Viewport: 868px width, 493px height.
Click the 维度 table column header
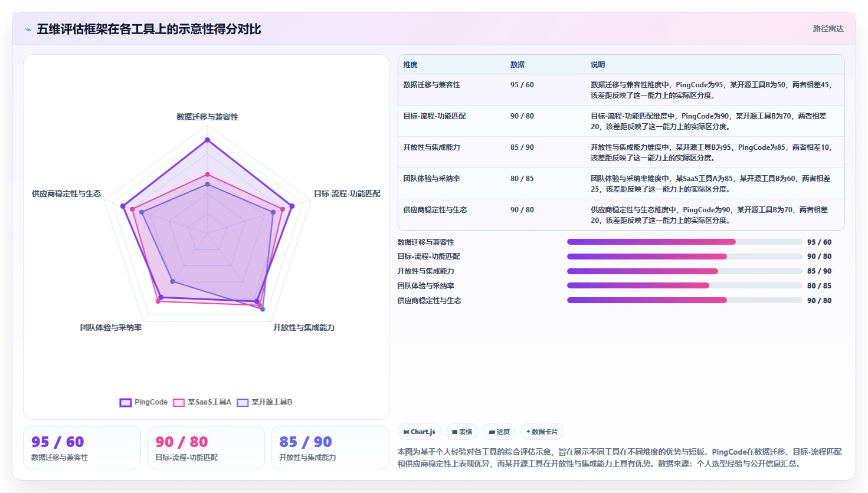point(411,65)
